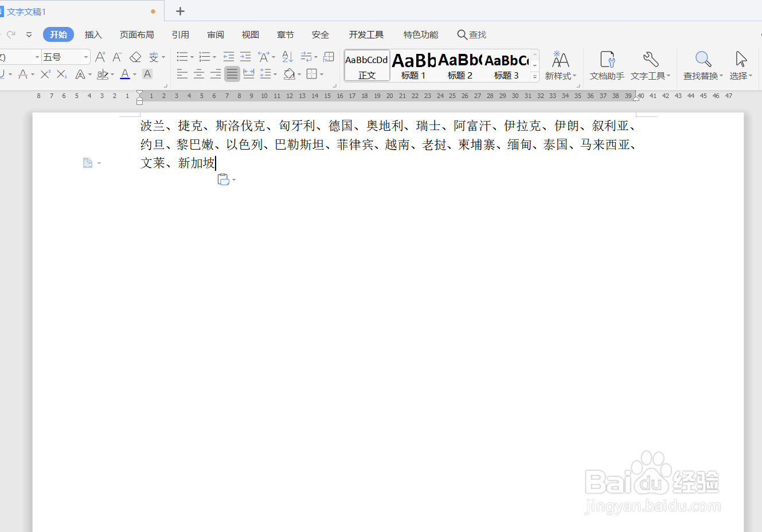The height and width of the screenshot is (532, 762).
Task: Click the insert table grid icon
Action: click(x=329, y=57)
